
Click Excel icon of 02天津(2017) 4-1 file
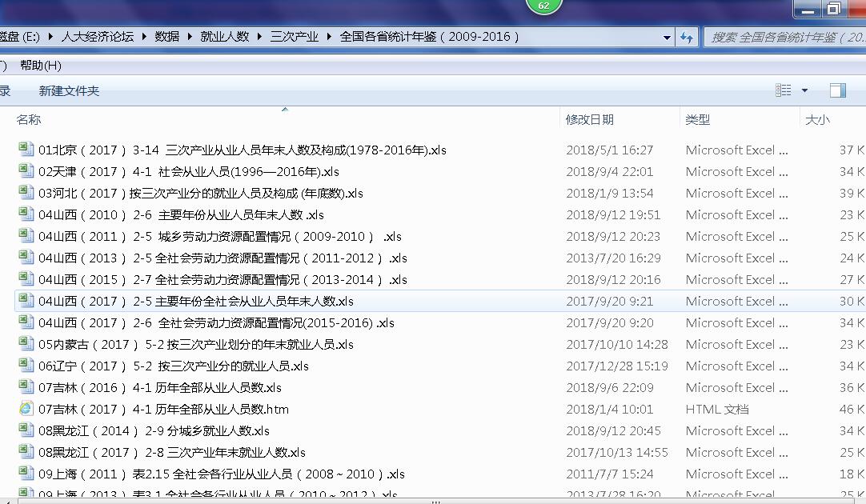[26, 171]
